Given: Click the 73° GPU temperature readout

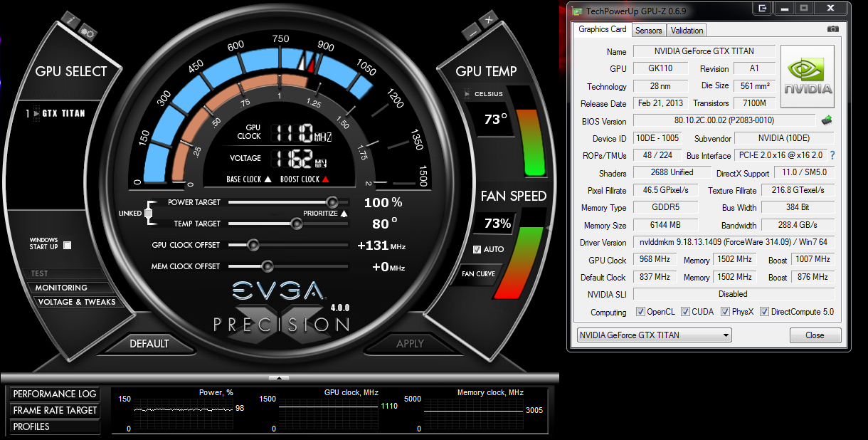Looking at the screenshot, I should [x=496, y=119].
